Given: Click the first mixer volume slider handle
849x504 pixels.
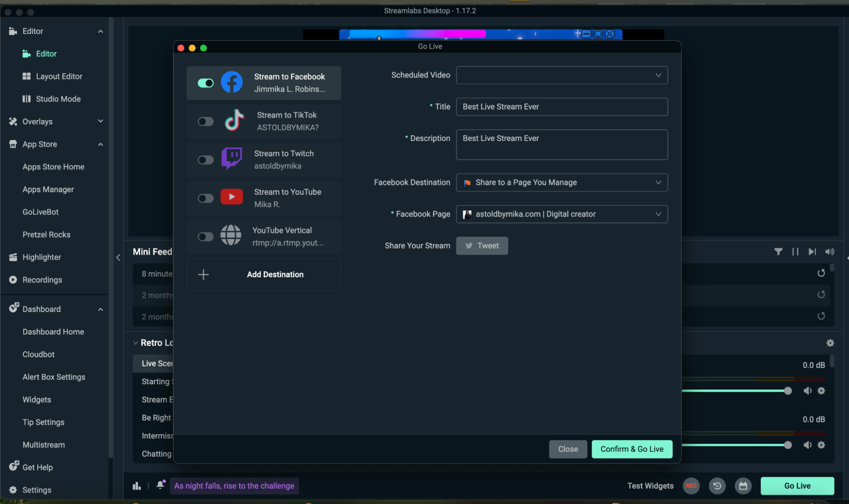Looking at the screenshot, I should [x=787, y=391].
